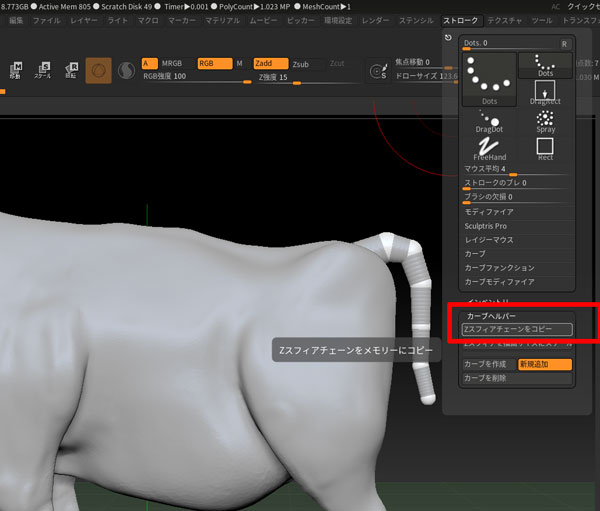
Task: Click カーブを作成 button
Action: click(x=489, y=364)
